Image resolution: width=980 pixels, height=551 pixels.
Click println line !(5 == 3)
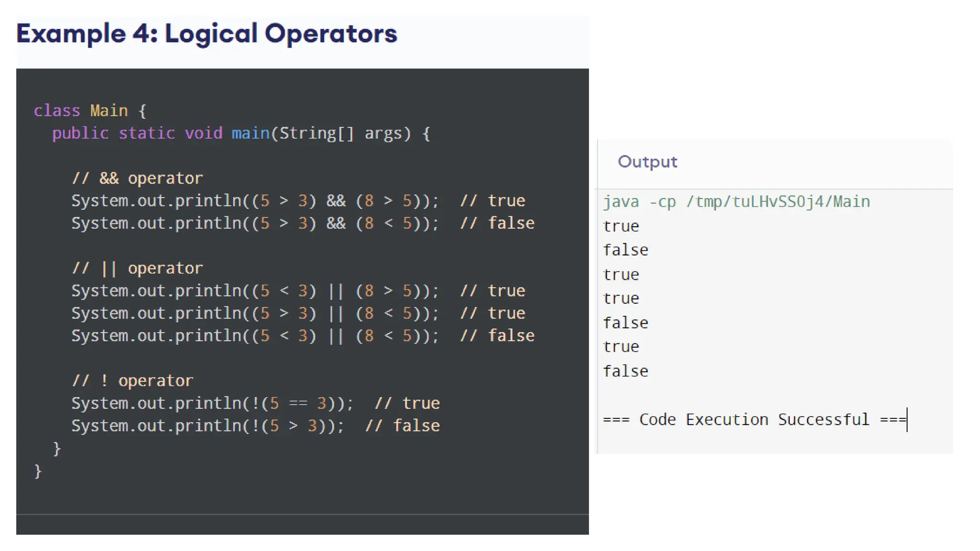click(212, 403)
